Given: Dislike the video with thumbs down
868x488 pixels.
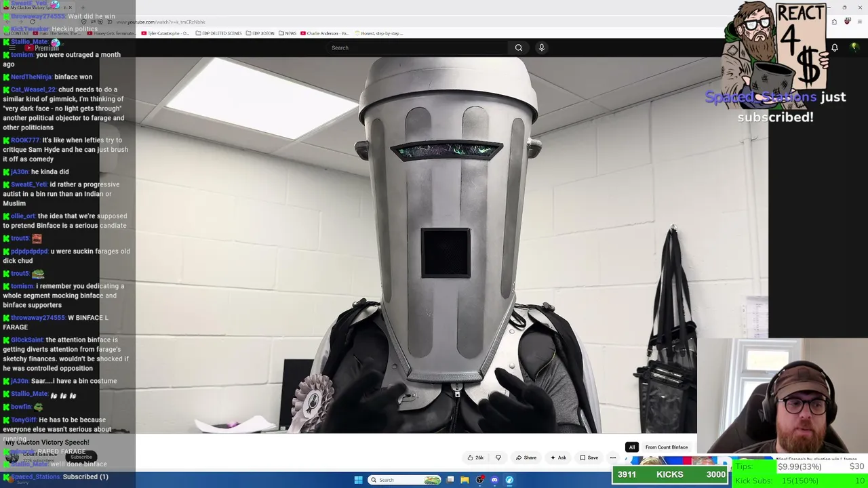Looking at the screenshot, I should pos(498,457).
